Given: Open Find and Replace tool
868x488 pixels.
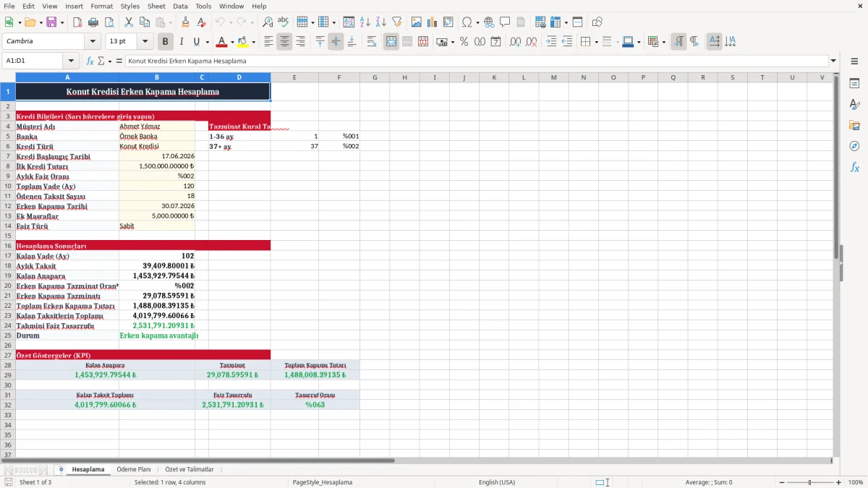Looking at the screenshot, I should point(268,22).
